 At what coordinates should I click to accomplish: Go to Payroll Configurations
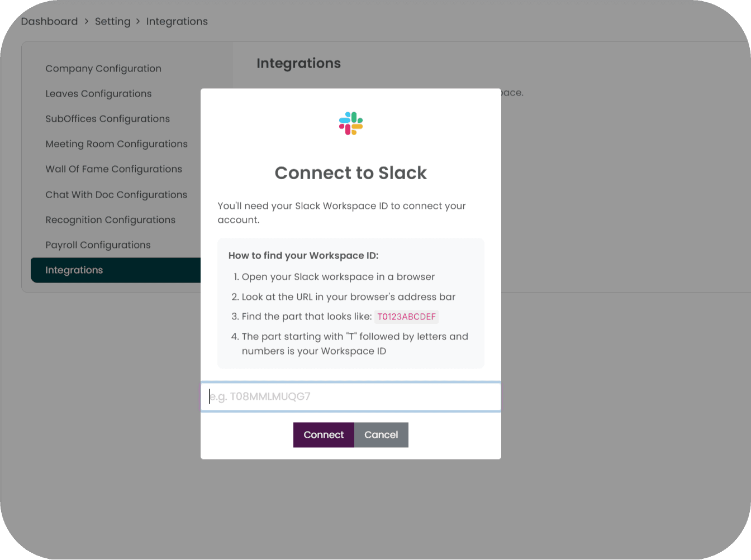coord(98,245)
